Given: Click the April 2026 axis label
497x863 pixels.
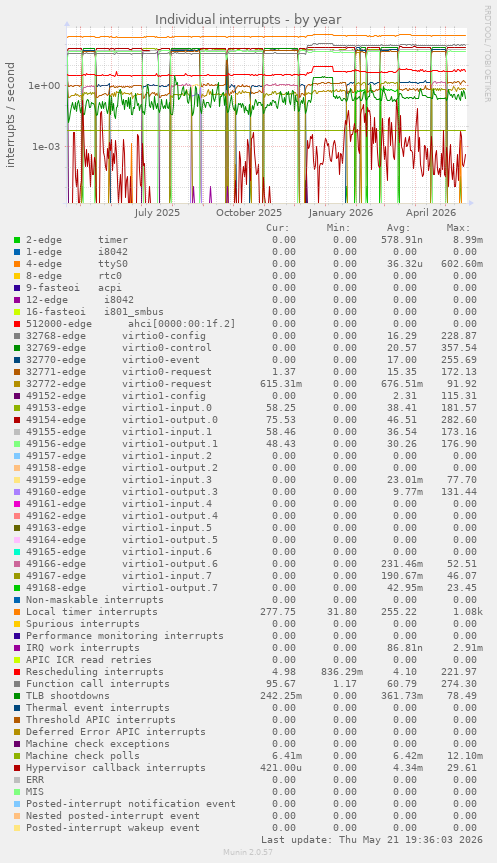Looking at the screenshot, I should pos(431,212).
